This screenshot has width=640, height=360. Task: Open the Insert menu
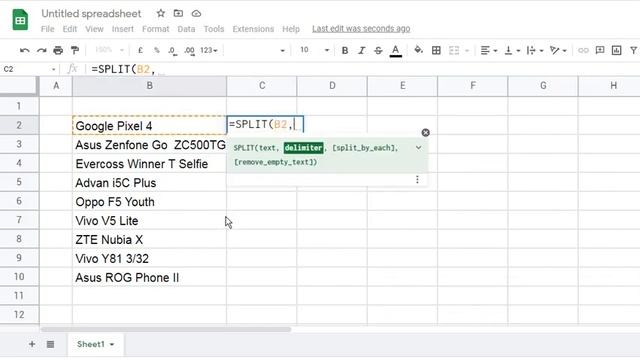click(x=122, y=29)
